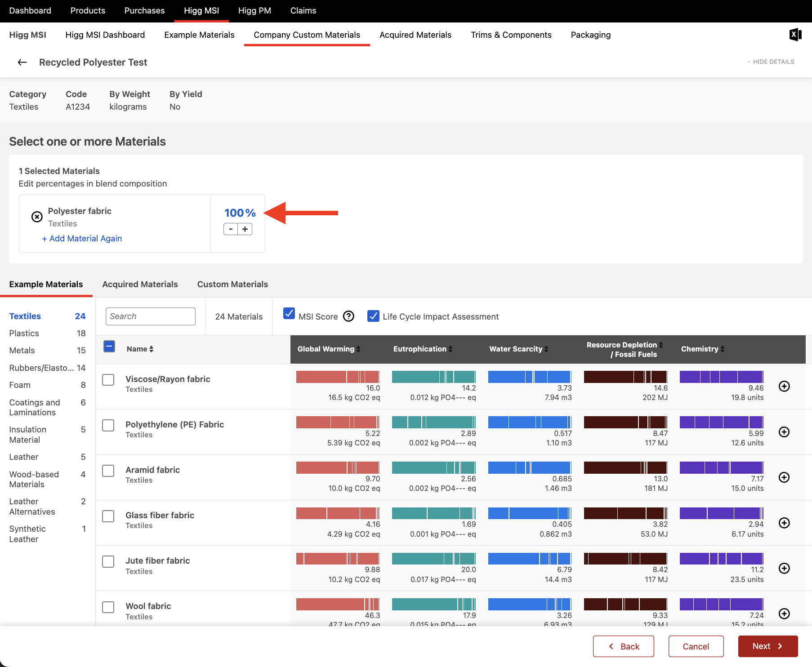Image resolution: width=812 pixels, height=667 pixels.
Task: Check the Viscose/Rayon fabric checkbox
Action: pos(108,380)
